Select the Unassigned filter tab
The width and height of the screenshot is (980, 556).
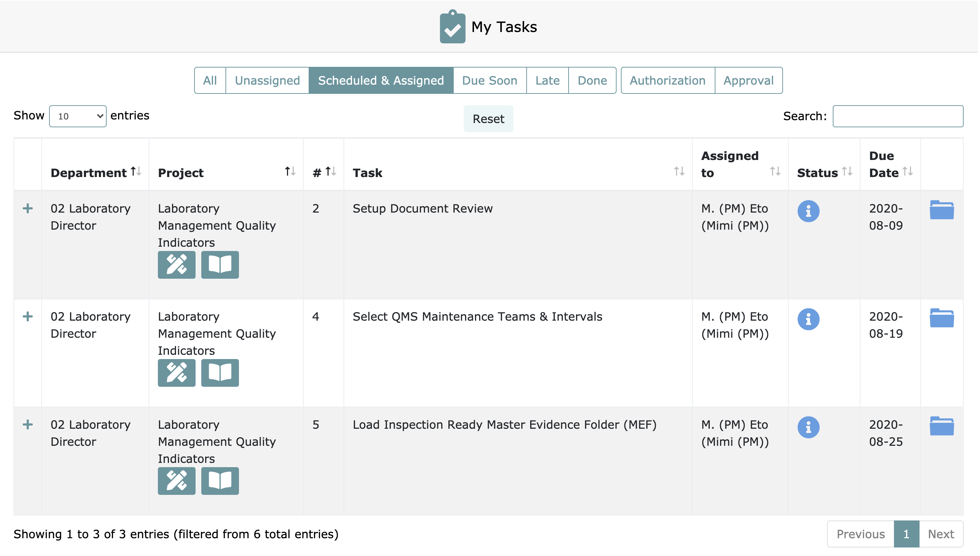pos(268,81)
